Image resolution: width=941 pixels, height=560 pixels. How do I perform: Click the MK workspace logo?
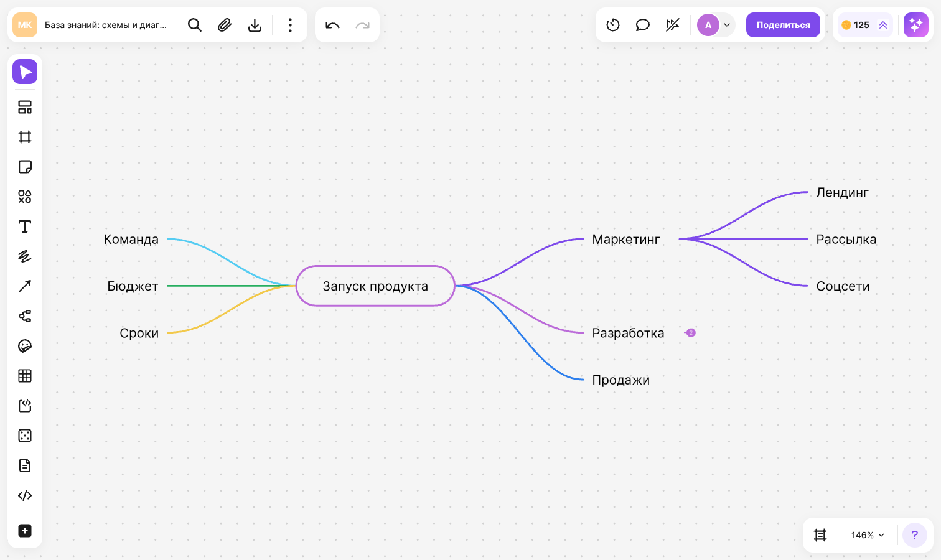click(x=25, y=25)
